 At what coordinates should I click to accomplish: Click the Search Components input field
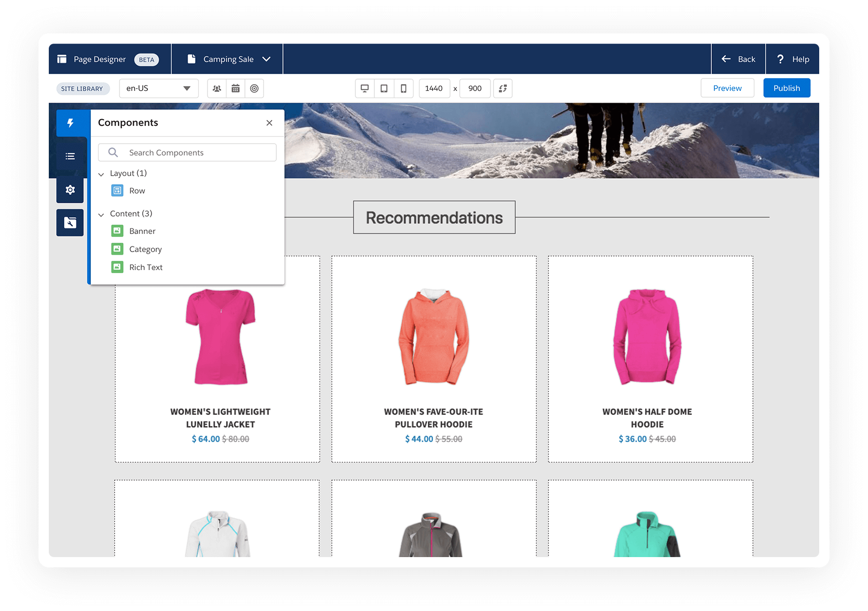coord(195,152)
